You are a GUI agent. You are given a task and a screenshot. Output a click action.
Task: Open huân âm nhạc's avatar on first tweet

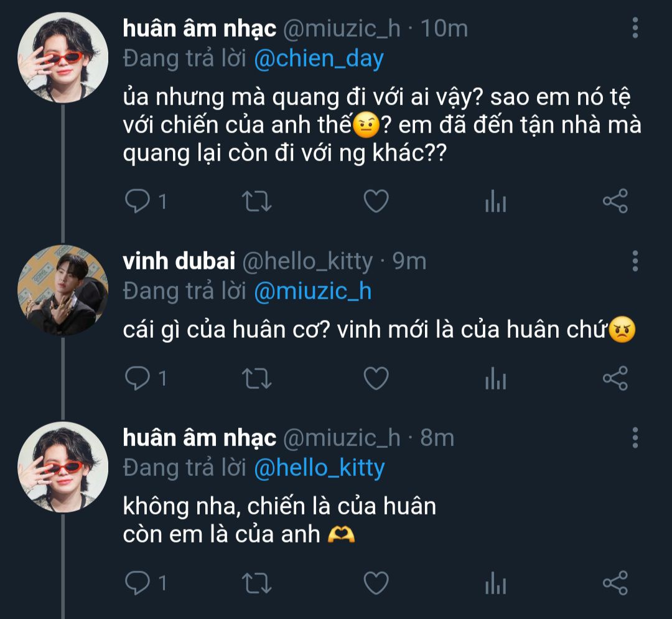(x=63, y=57)
